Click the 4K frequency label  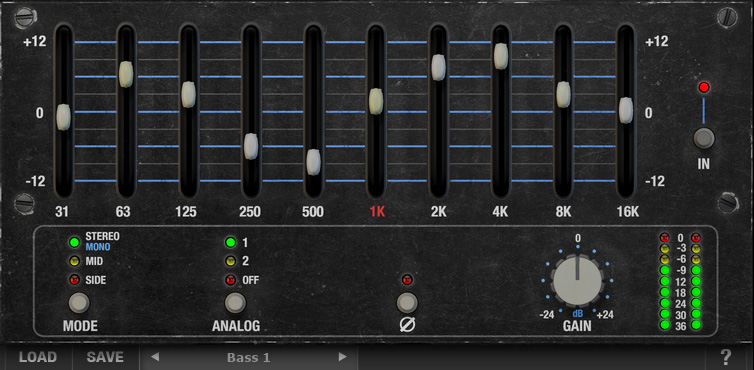click(501, 212)
